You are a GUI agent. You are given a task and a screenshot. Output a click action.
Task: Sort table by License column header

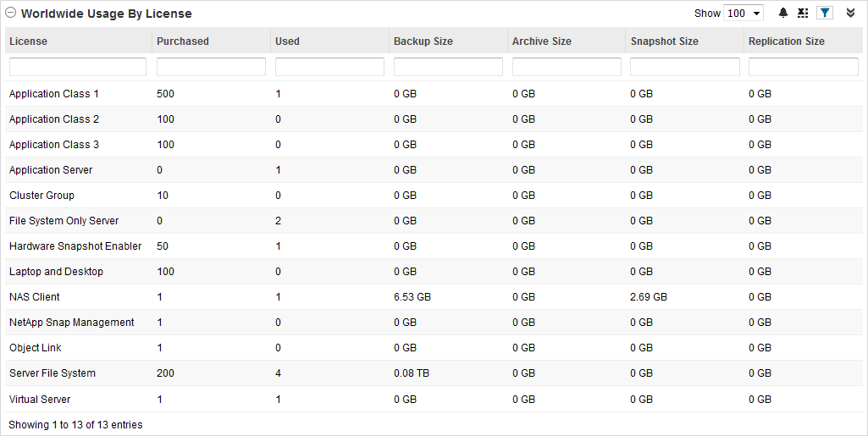pos(29,41)
